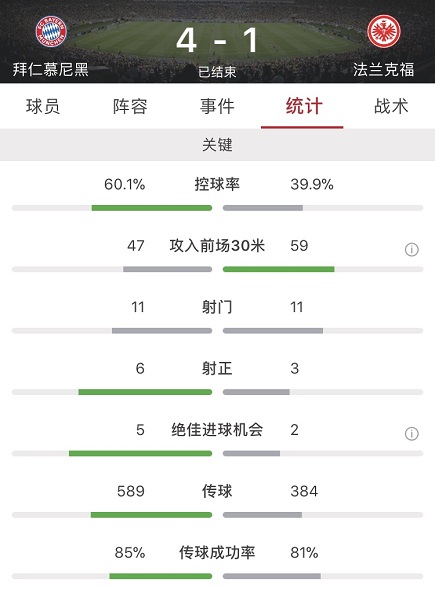Open info icon for 攻入前场30米
This screenshot has height=589, width=435.
click(x=412, y=249)
